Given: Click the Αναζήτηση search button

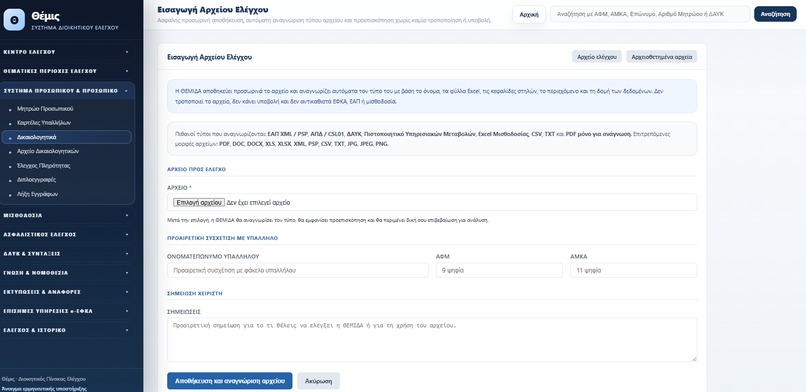Looking at the screenshot, I should [x=775, y=14].
